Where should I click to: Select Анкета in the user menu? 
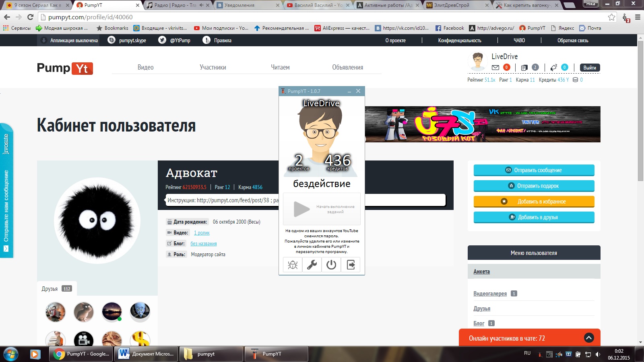[x=481, y=271]
